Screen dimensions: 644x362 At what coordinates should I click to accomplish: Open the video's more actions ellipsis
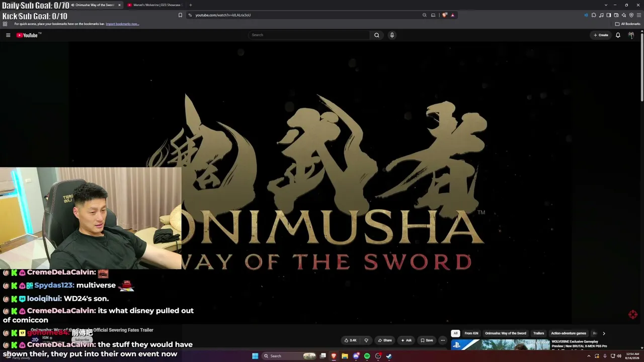click(443, 340)
